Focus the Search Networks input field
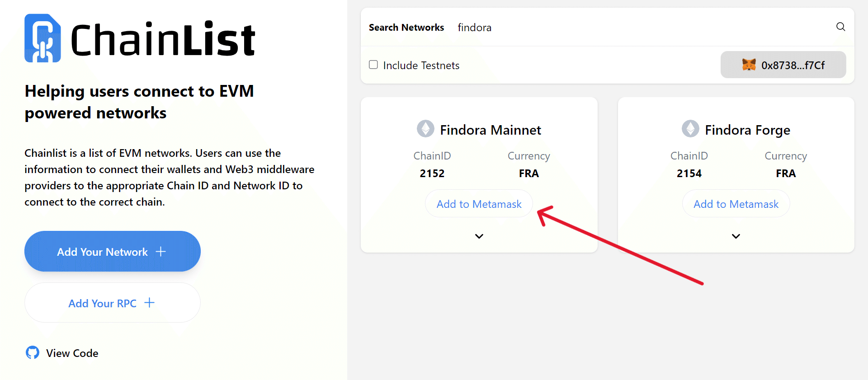Viewport: 868px width, 380px height. (x=633, y=28)
